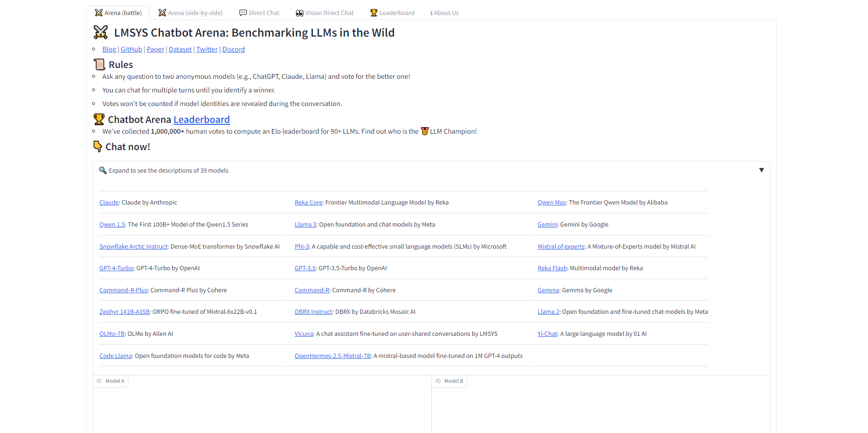
Task: Click the 'Chat now!' heading text
Action: (x=128, y=147)
